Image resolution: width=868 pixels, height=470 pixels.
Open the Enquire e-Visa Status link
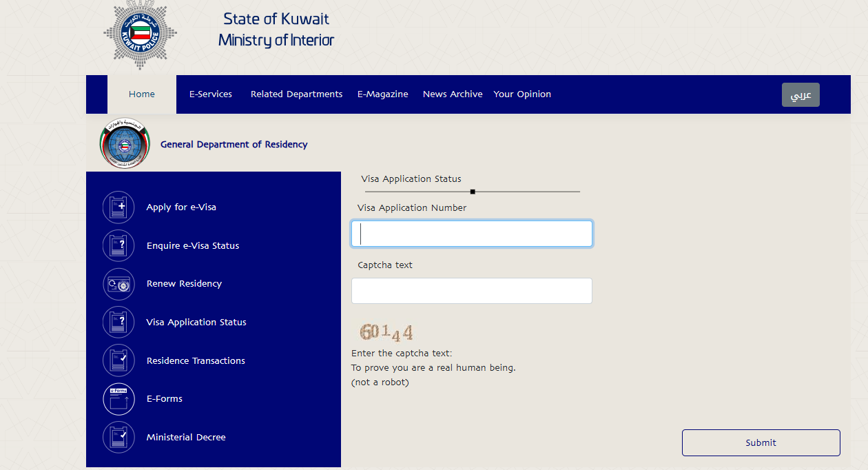click(193, 246)
